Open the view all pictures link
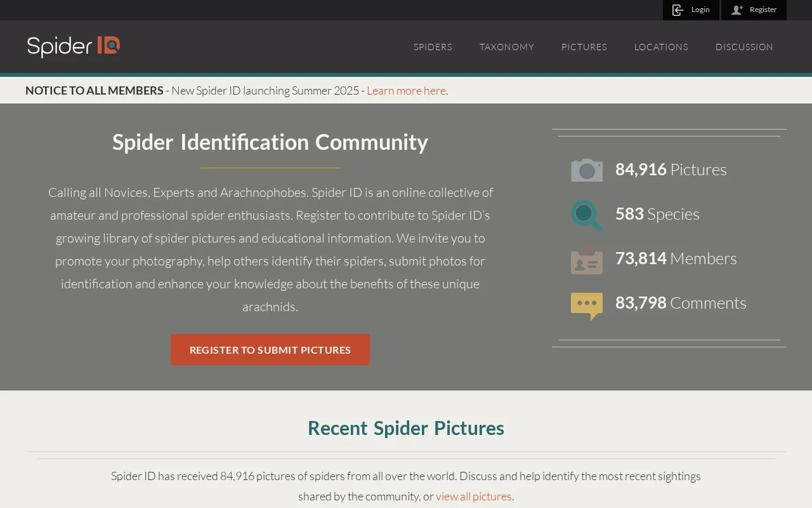The width and height of the screenshot is (812, 508). [474, 497]
